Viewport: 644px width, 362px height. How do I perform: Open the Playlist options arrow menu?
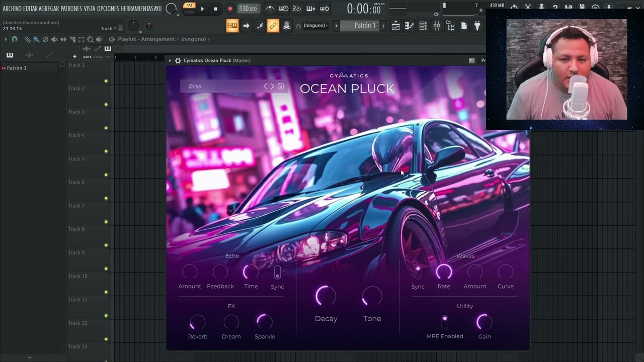coord(6,39)
